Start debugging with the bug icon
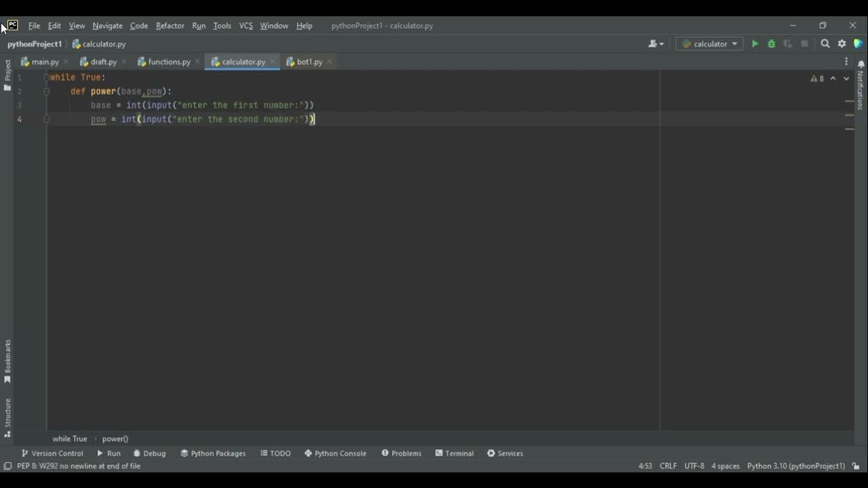This screenshot has height=488, width=868. [771, 43]
